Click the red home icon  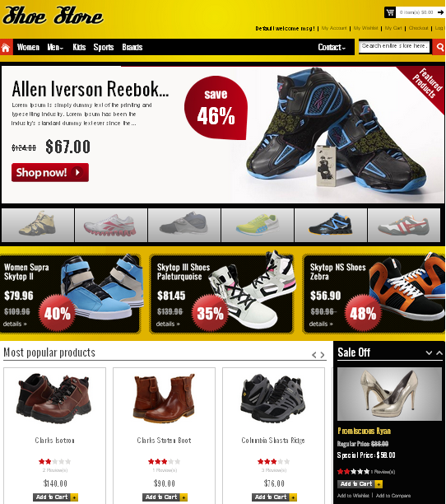6,47
